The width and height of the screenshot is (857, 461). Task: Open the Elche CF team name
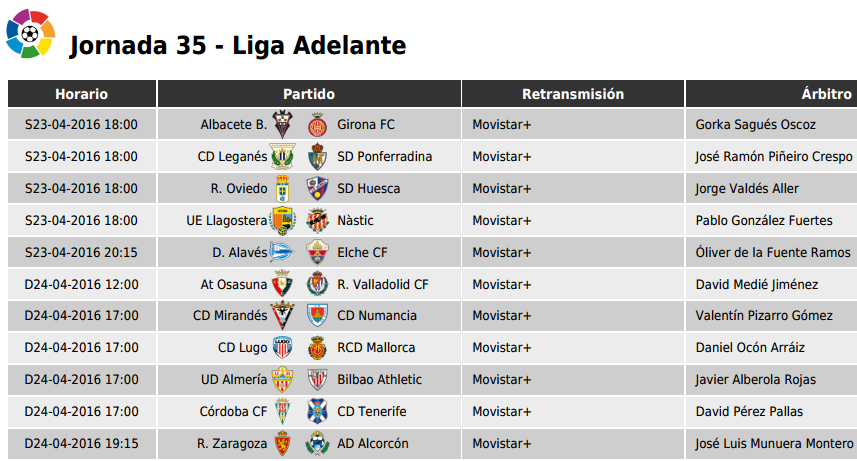362,253
